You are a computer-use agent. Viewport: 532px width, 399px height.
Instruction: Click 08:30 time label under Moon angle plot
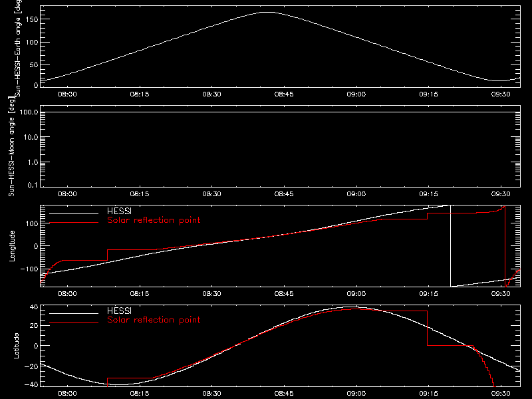click(211, 194)
